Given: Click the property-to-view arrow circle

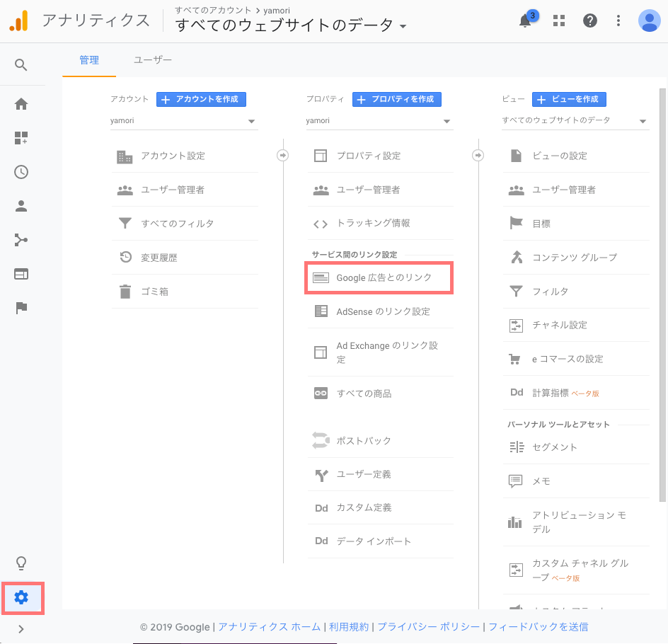Looking at the screenshot, I should click(478, 156).
